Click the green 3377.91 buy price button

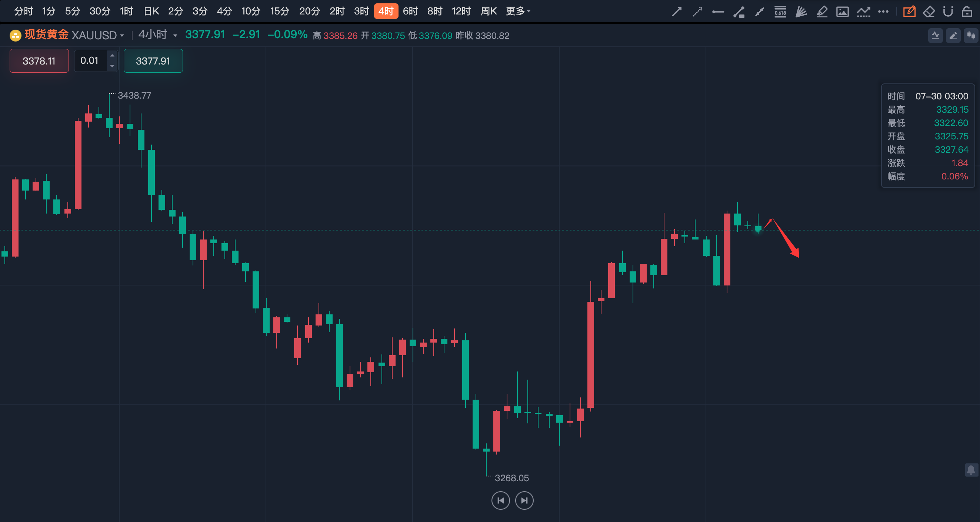pos(153,61)
